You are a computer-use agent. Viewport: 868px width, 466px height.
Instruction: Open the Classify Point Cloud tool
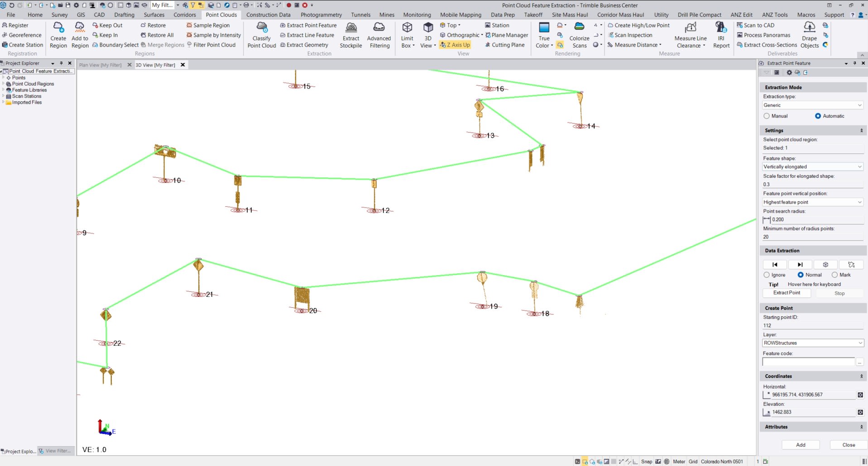click(261, 35)
